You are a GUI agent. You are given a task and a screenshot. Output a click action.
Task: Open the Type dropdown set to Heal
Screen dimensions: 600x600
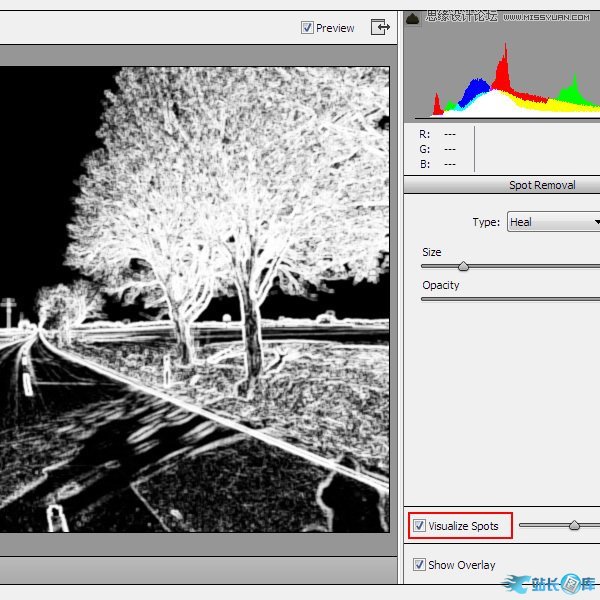(x=553, y=222)
